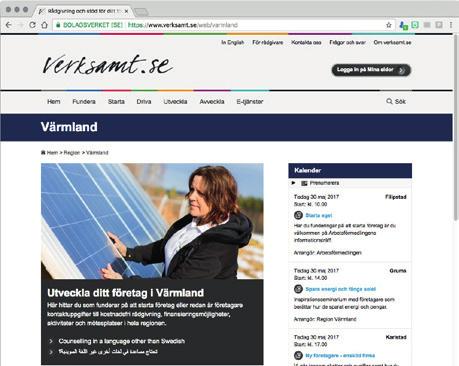Click the Start: kl. 17.00 time text
Screen dimensions: 459x366
[310, 344]
